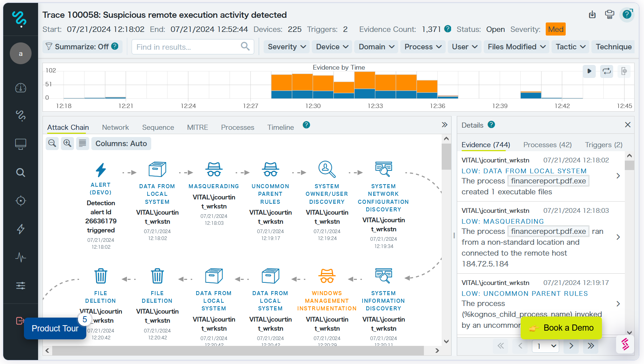Collapse panel with double chevron arrows

(445, 125)
